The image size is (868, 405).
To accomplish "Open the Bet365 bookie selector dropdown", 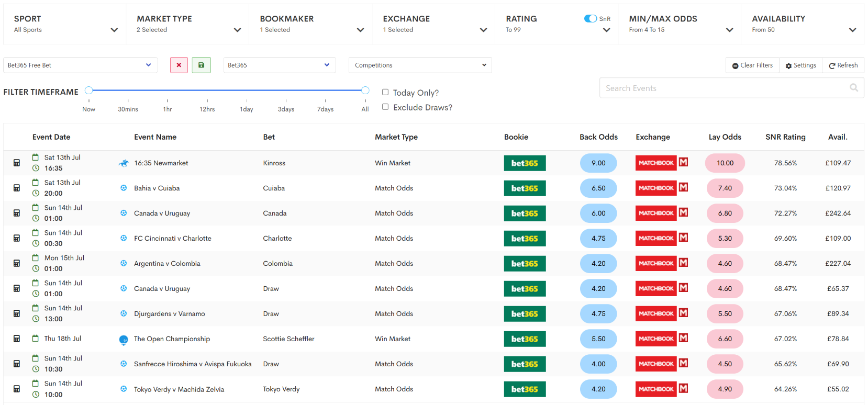I will (x=280, y=65).
